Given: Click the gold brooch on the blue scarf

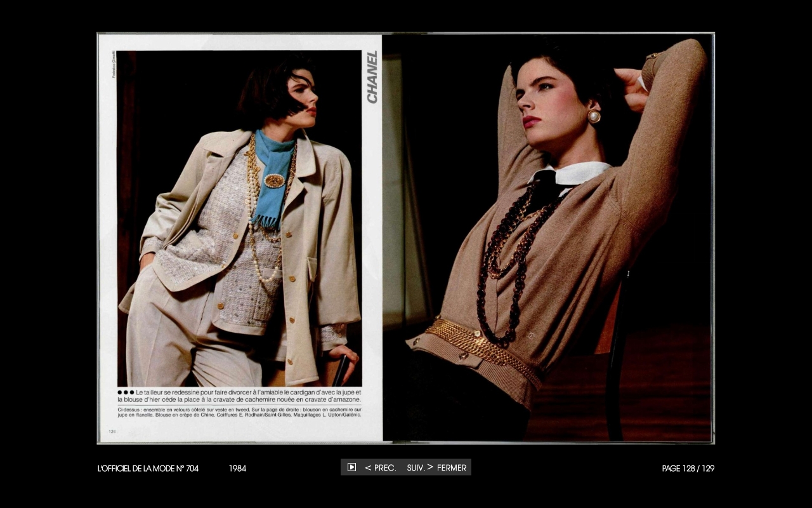Looking at the screenshot, I should (x=274, y=181).
